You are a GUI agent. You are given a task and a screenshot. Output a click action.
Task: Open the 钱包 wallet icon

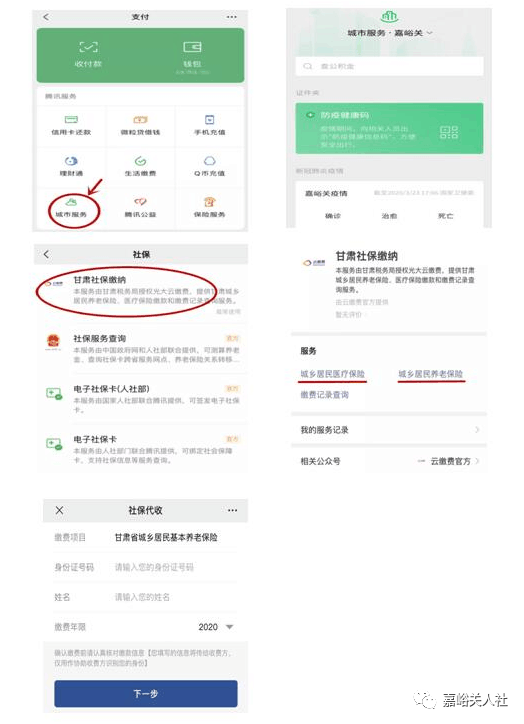click(192, 47)
